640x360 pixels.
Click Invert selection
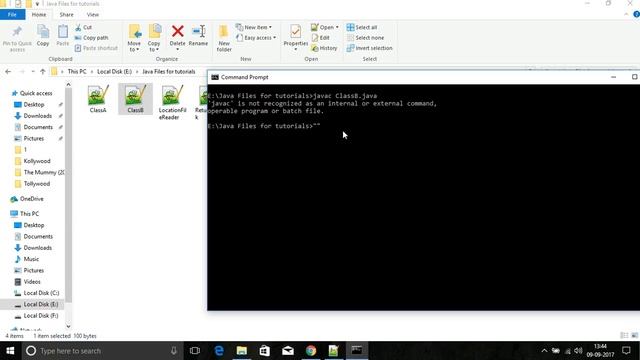coord(369,48)
